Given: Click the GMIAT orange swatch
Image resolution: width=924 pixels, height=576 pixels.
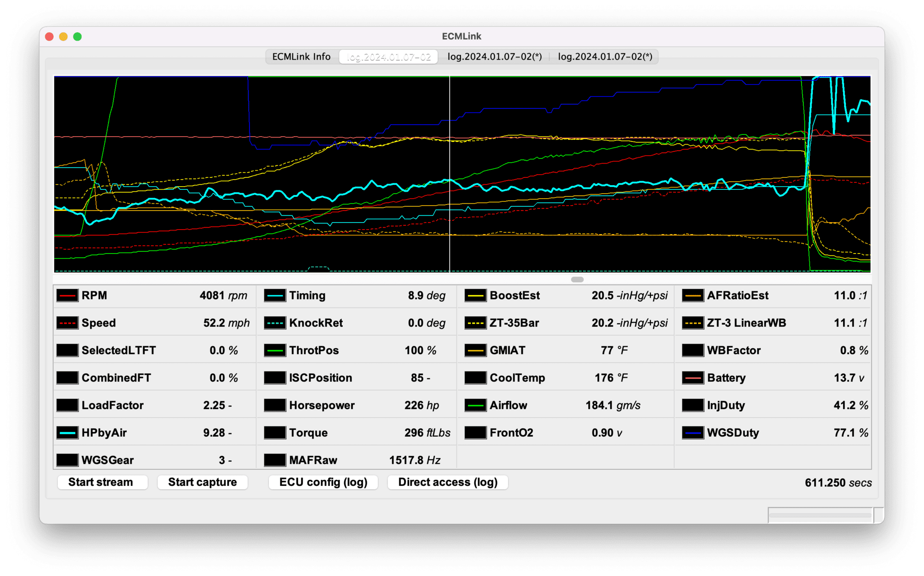Looking at the screenshot, I should [475, 350].
